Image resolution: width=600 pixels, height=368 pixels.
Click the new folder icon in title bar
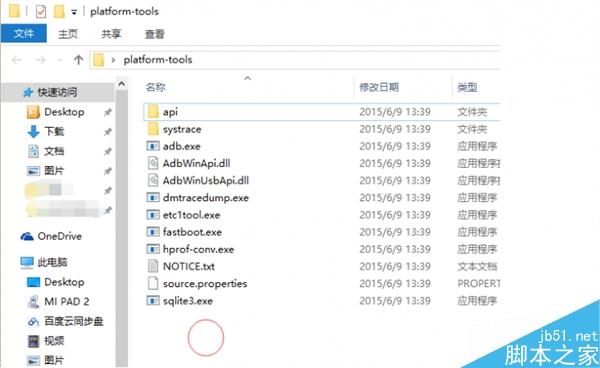59,11
